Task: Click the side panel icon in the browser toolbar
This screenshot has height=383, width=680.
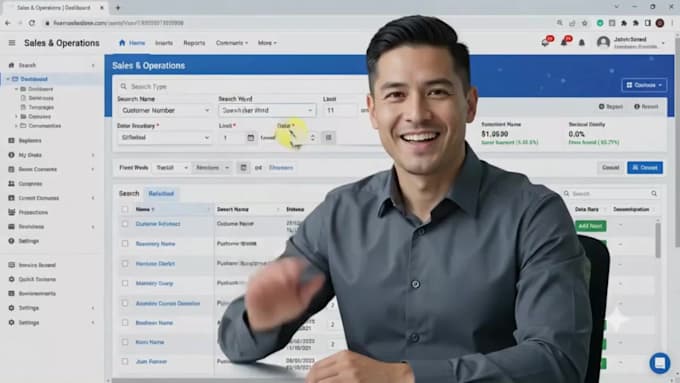Action: 647,23
